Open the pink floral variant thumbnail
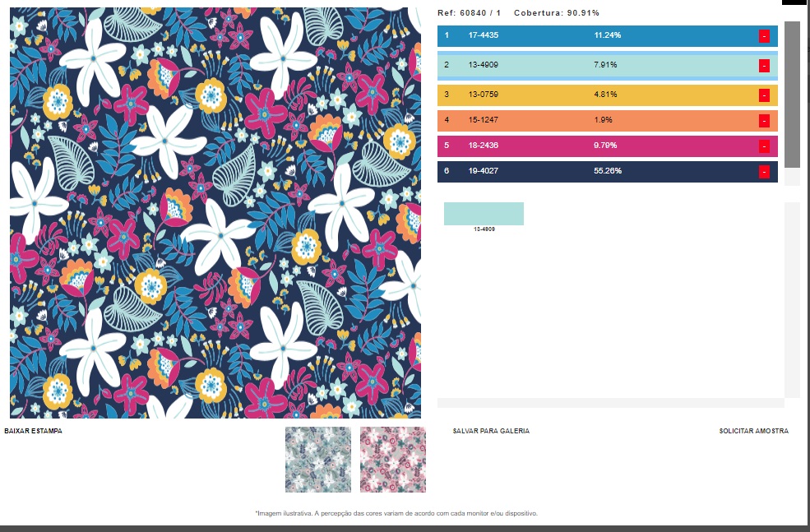 [392, 459]
